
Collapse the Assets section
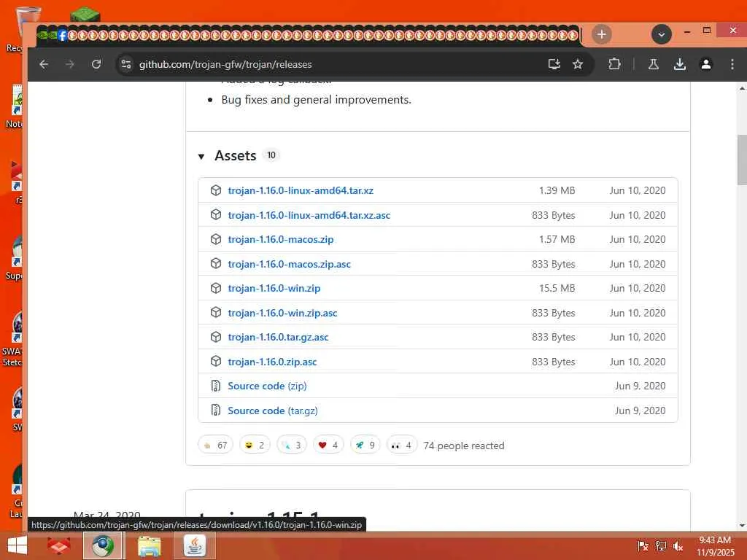pyautogui.click(x=201, y=156)
